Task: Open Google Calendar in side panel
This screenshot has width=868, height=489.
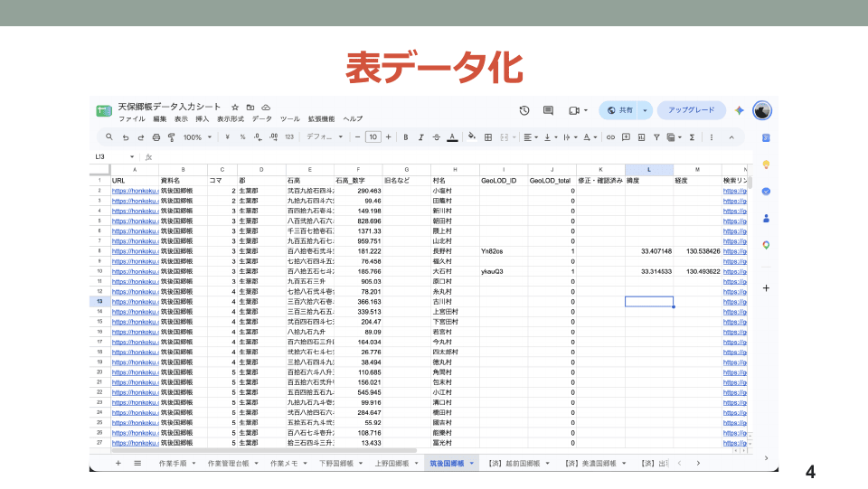Action: (x=766, y=137)
